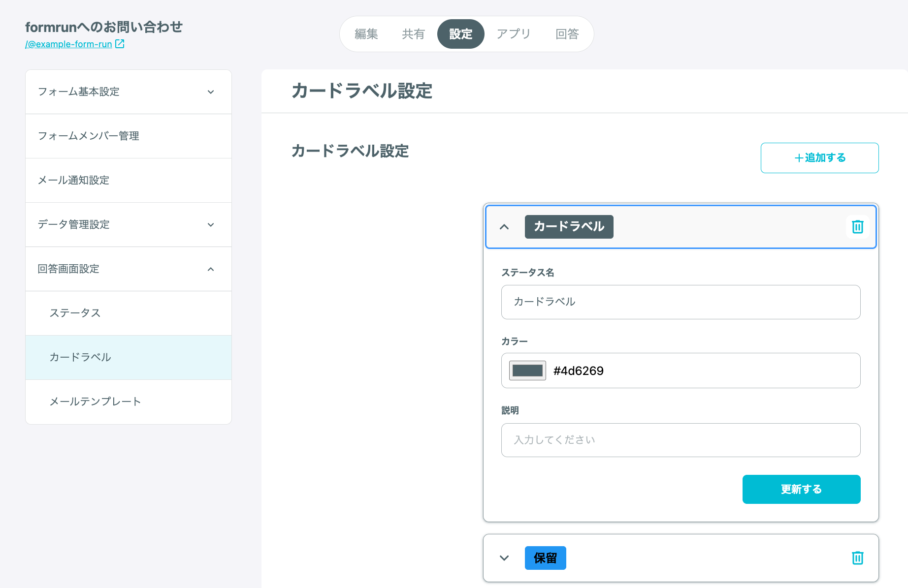This screenshot has height=588, width=908.
Task: Expand the 保留 card chevron
Action: [504, 558]
